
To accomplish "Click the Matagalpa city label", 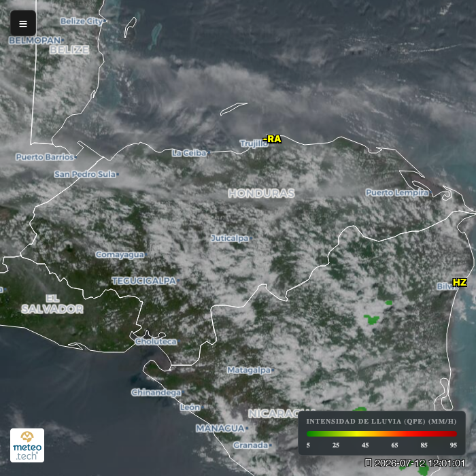I will [249, 371].
